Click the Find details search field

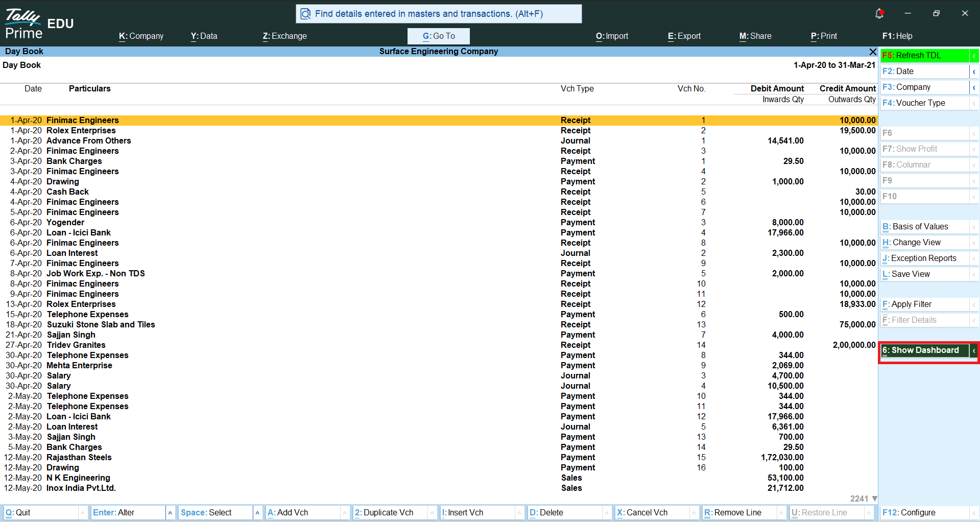click(x=439, y=14)
